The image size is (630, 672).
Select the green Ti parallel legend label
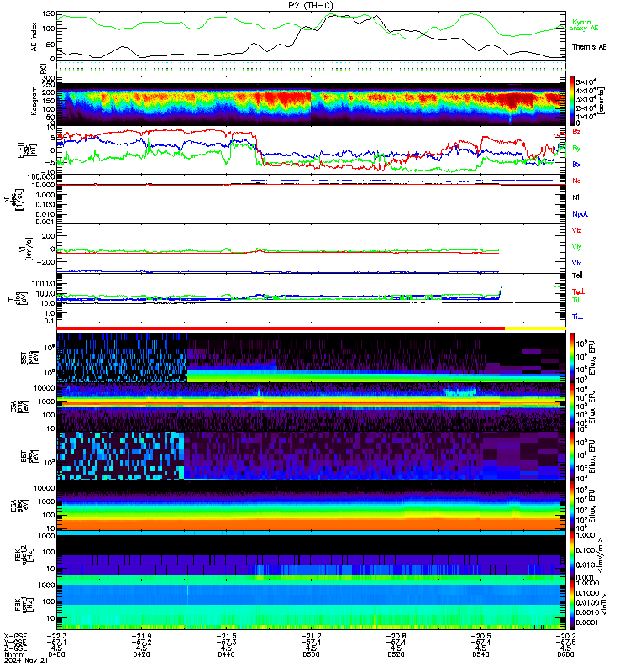tap(576, 300)
